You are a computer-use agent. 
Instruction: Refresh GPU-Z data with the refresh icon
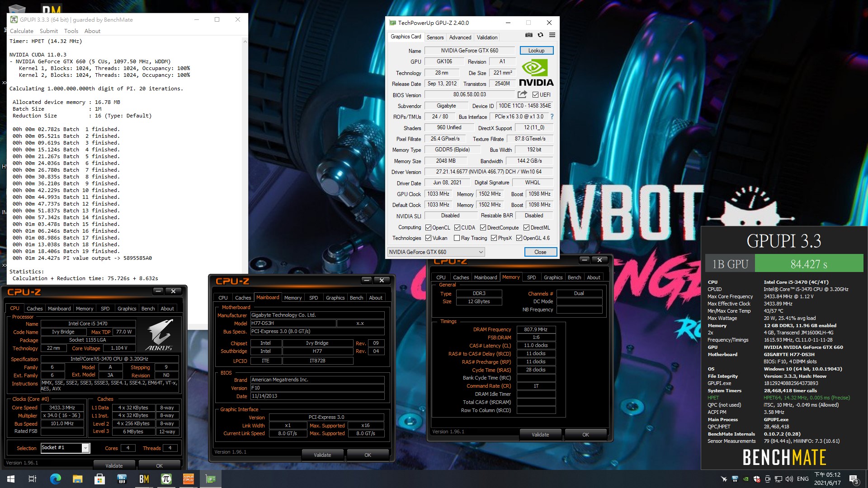click(x=540, y=35)
